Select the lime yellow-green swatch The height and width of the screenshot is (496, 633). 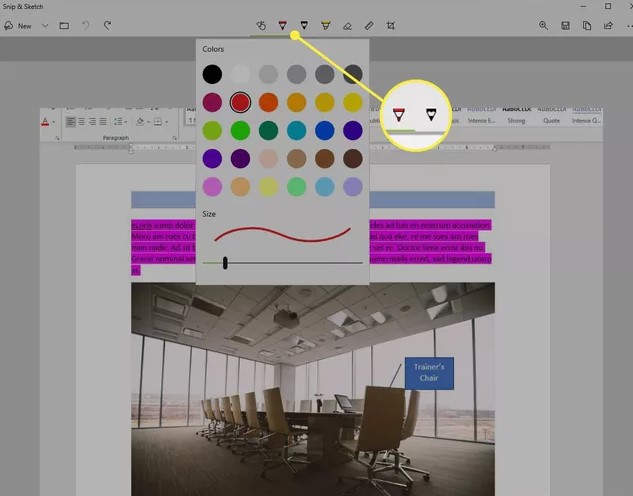[x=212, y=131]
